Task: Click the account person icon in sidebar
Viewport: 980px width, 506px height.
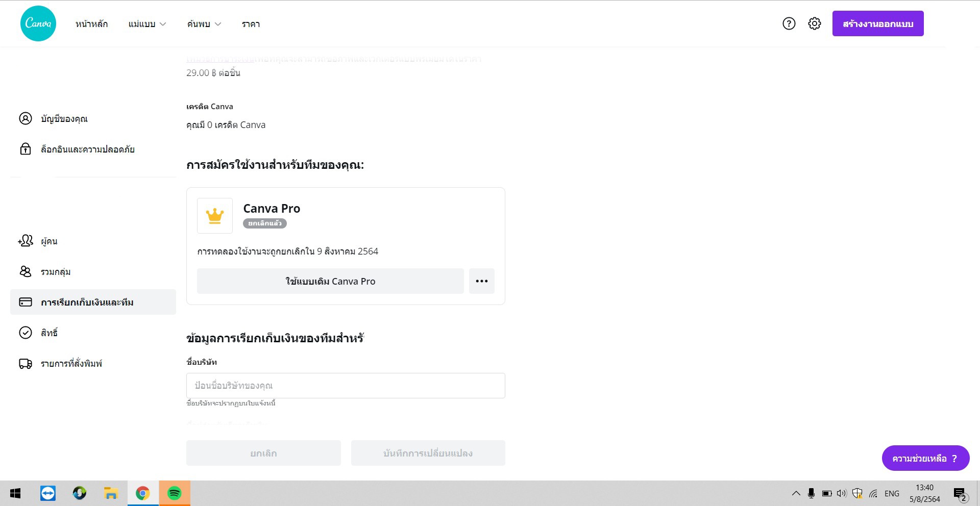Action: point(26,118)
